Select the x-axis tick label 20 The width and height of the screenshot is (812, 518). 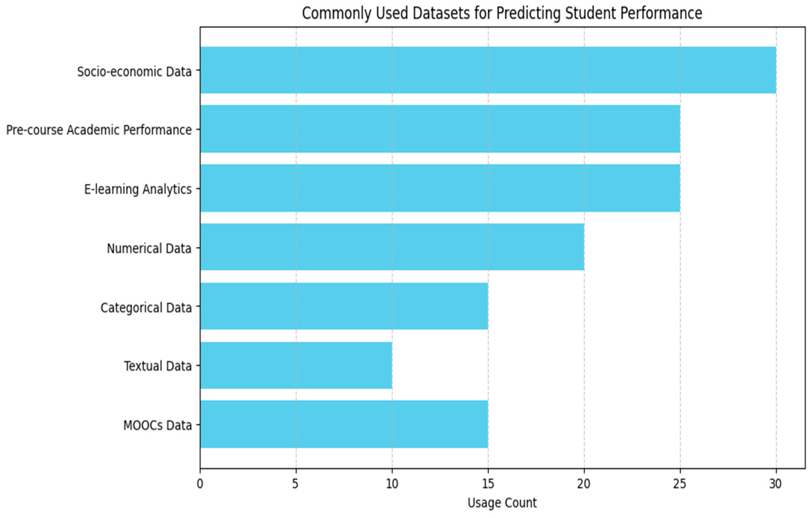coord(584,484)
